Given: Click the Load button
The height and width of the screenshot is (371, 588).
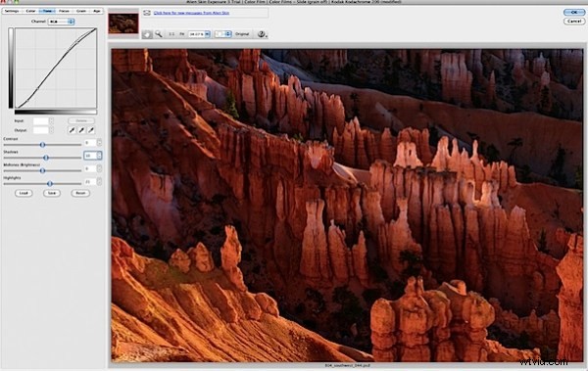Looking at the screenshot, I should pyautogui.click(x=24, y=193).
